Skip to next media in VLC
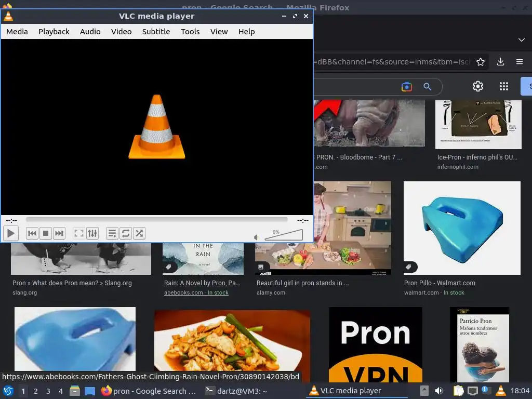Screen dimensions: 532x399 59,233
